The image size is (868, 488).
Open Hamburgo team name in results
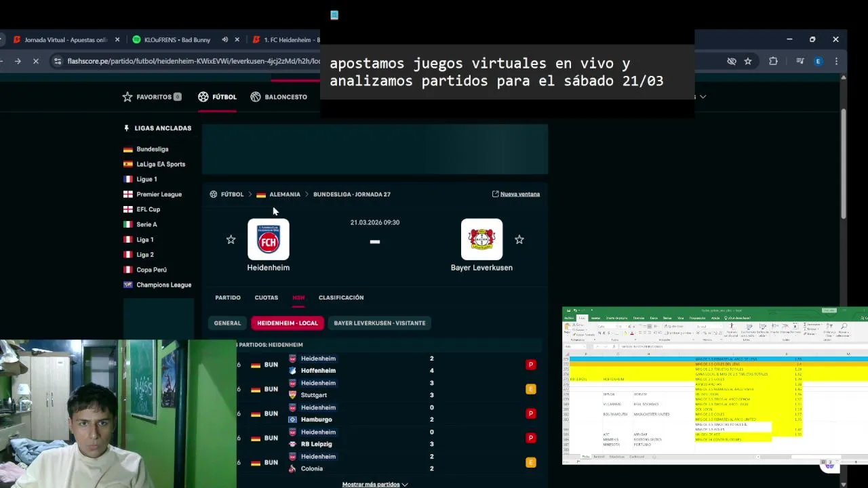pos(316,420)
